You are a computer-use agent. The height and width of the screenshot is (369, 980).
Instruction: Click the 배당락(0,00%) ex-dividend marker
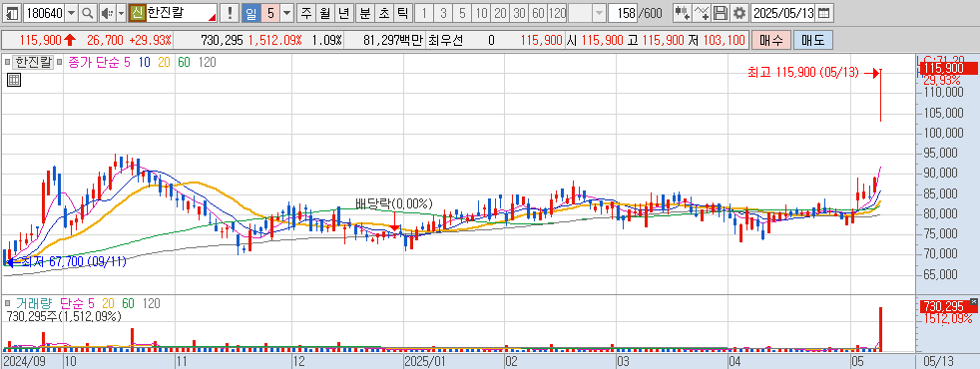pos(394,202)
